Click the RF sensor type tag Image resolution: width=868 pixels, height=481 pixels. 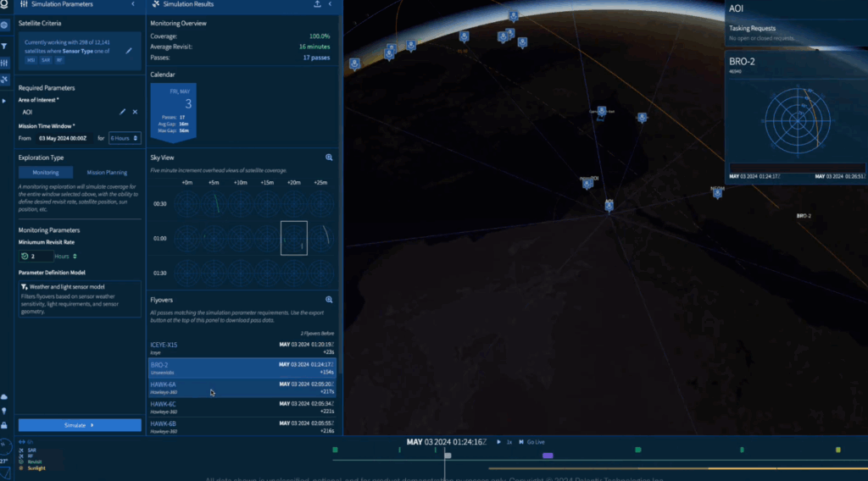coord(58,60)
